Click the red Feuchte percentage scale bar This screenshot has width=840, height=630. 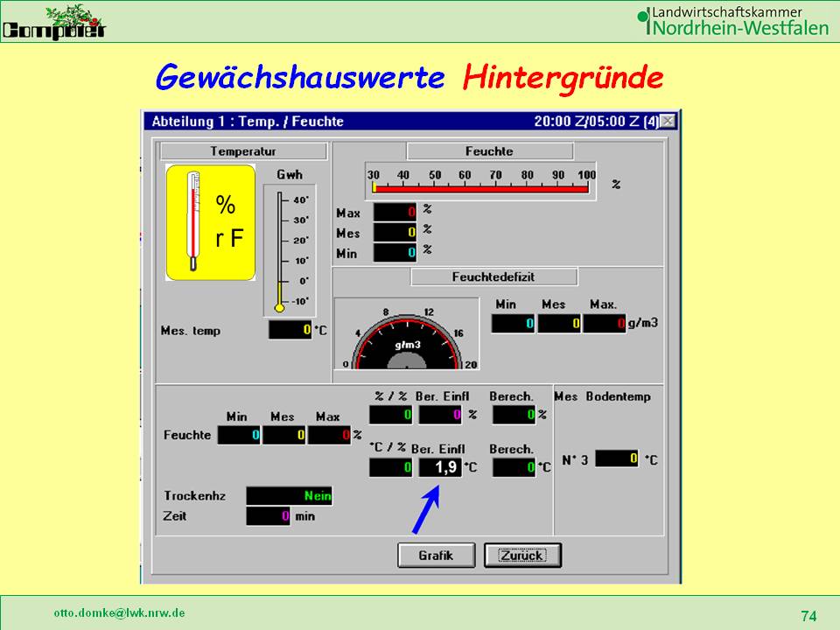[x=480, y=186]
